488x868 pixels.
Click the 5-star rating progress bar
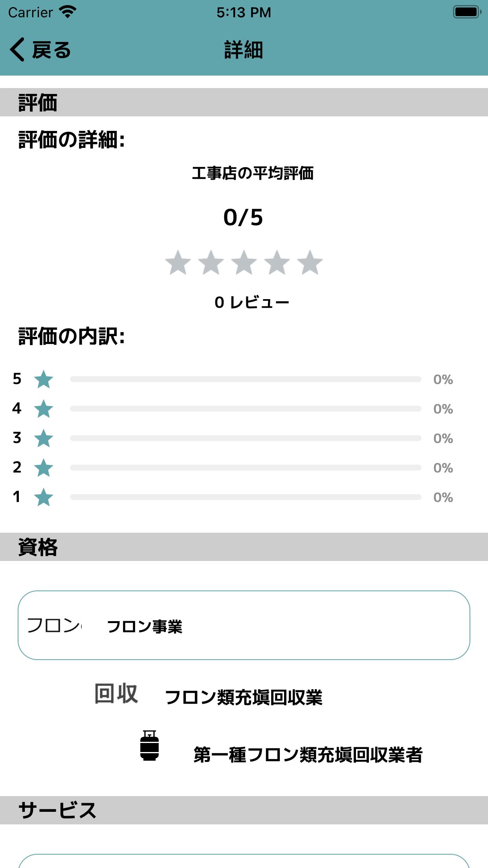(x=246, y=379)
